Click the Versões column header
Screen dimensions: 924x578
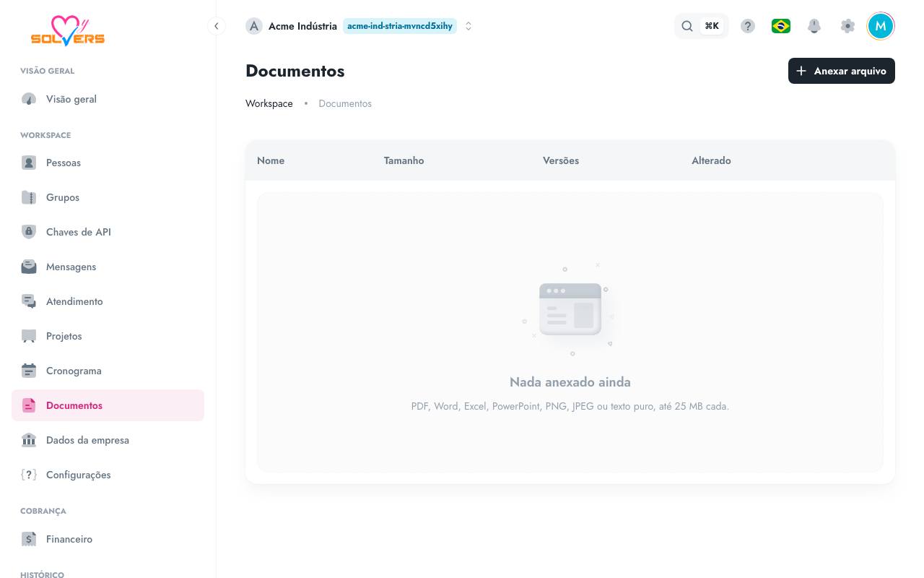pos(561,160)
